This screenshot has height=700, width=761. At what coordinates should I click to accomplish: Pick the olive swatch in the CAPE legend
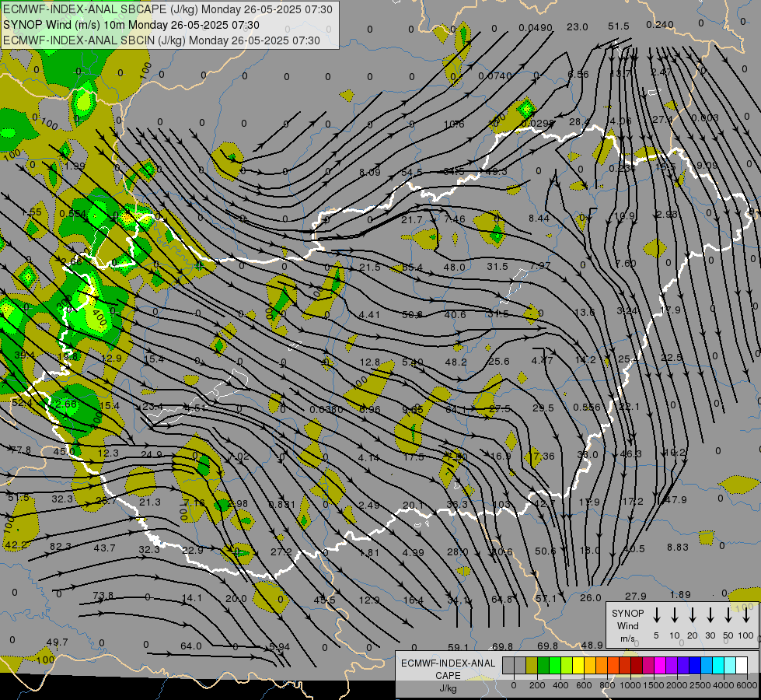(532, 666)
